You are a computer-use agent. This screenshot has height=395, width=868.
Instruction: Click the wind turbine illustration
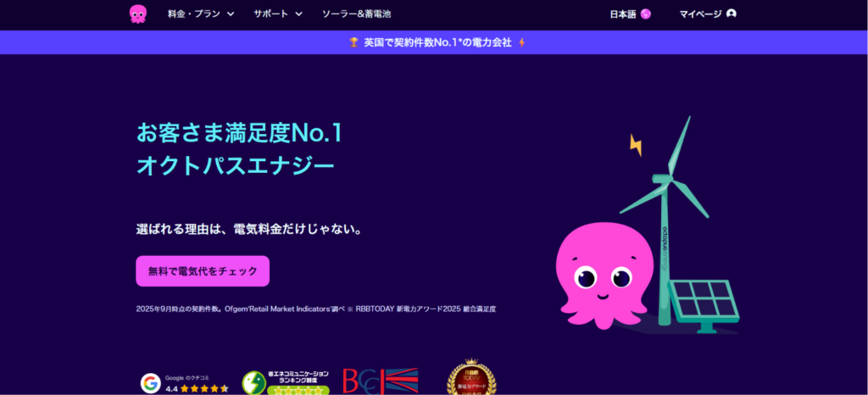coord(666,221)
